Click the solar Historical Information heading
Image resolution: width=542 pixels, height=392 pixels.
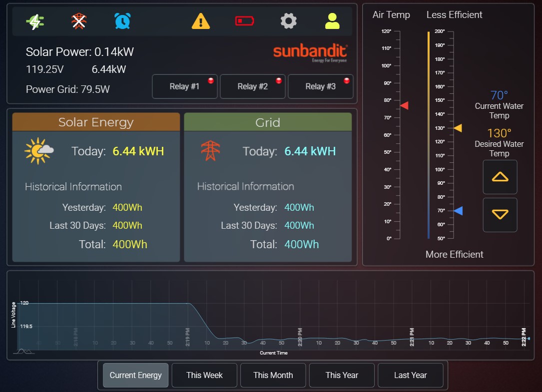click(x=73, y=187)
